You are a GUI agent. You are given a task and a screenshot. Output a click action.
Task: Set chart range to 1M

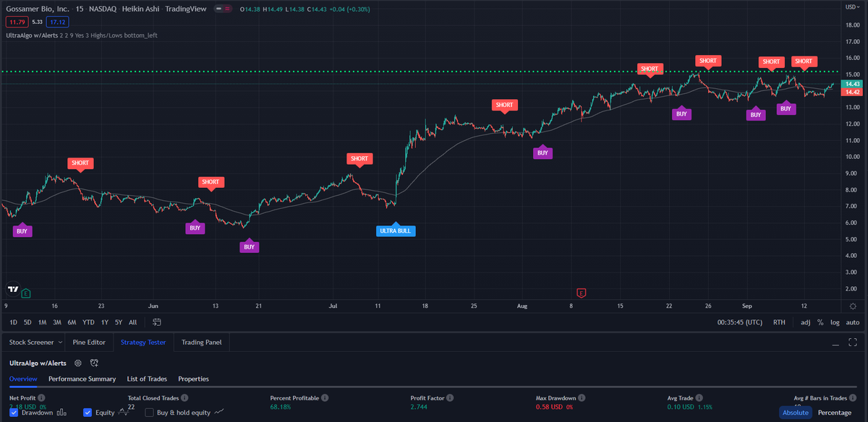(43, 322)
